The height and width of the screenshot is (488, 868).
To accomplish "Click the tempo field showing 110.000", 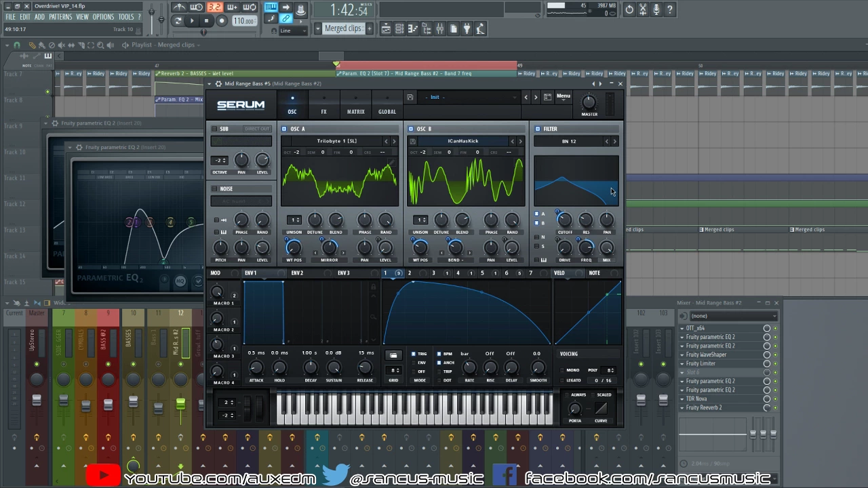I will [244, 21].
